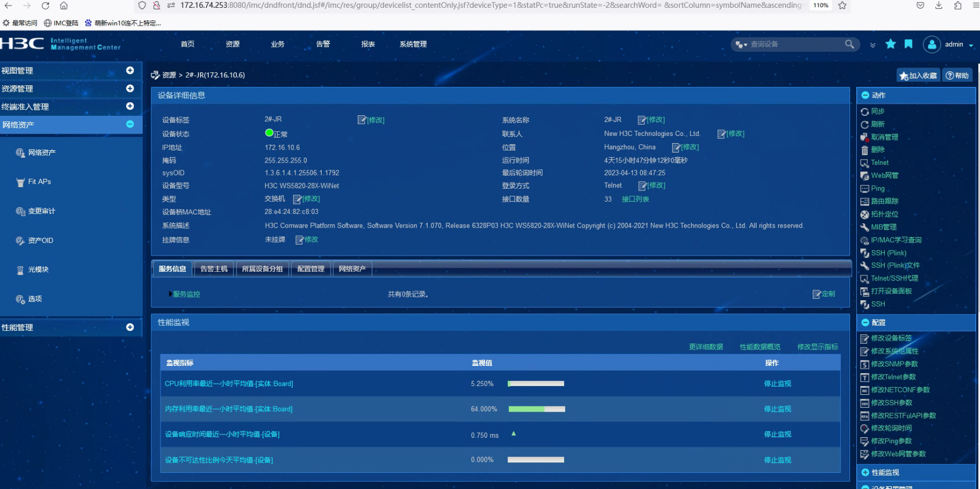Screen dimensions: 980x489
Task: Click the CPU利用率 progress bar
Action: (x=536, y=384)
